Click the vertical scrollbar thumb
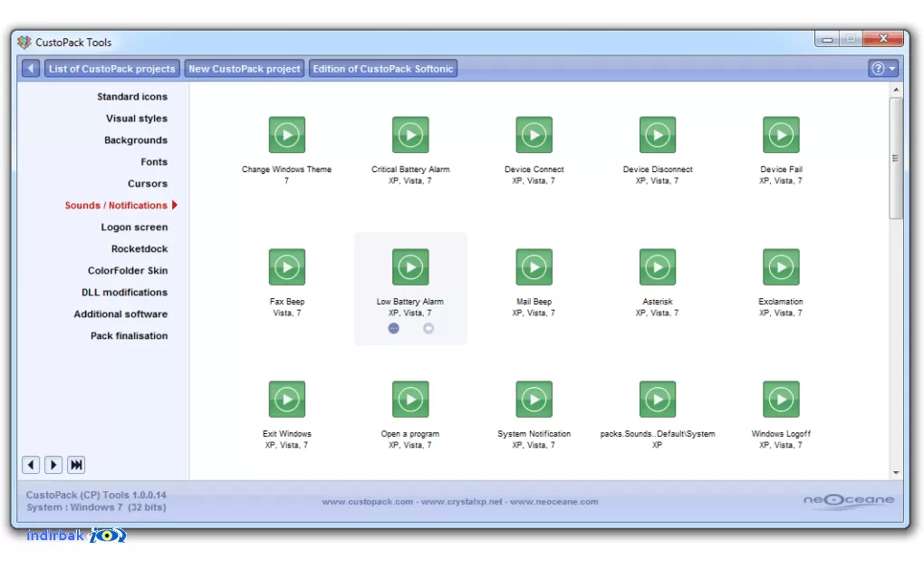924x561 pixels. [896, 158]
